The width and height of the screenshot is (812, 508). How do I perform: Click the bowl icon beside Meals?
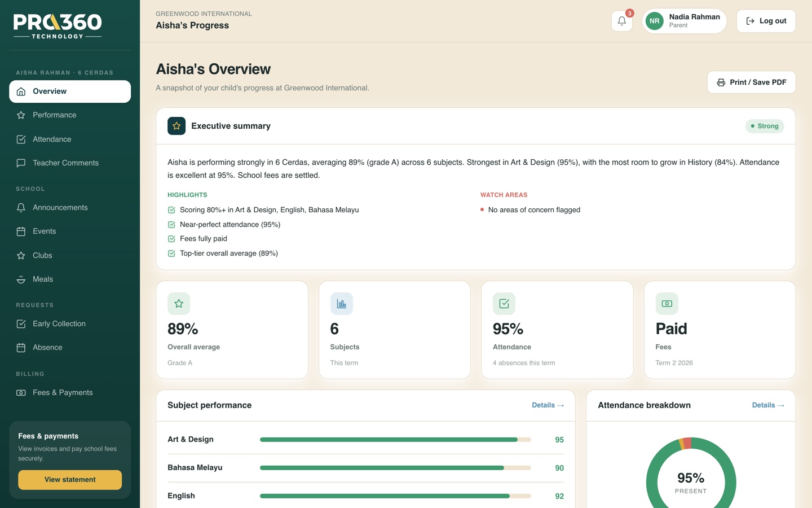click(x=21, y=279)
